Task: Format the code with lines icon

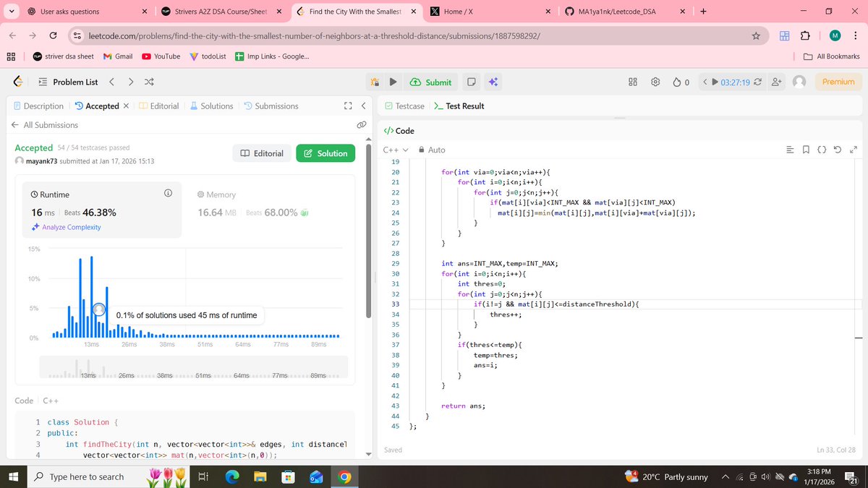Action: click(x=790, y=150)
